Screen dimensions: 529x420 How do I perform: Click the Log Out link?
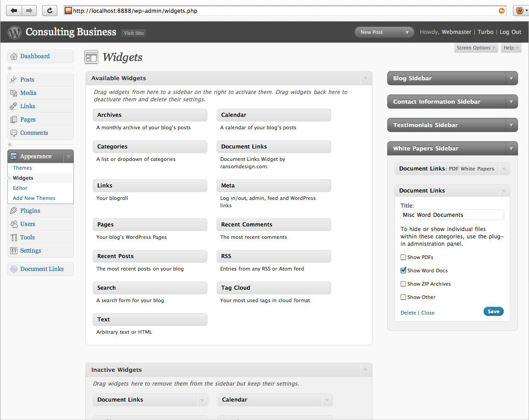(x=510, y=32)
